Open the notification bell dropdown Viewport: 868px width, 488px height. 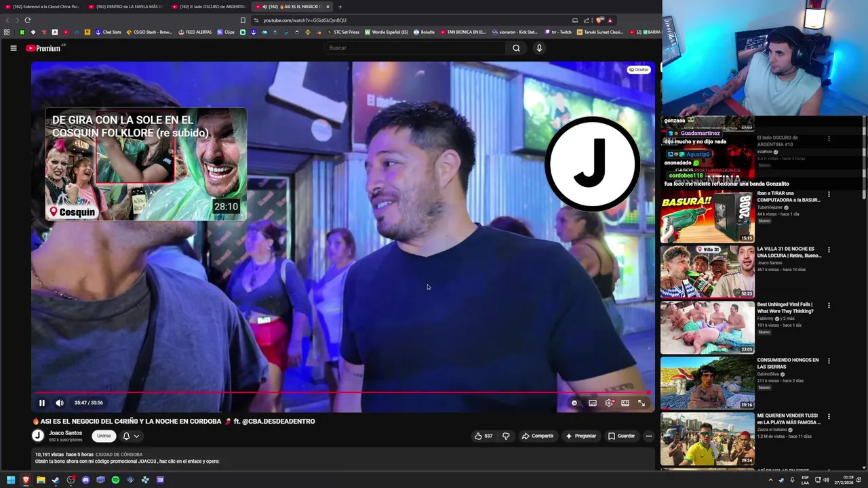[x=130, y=436]
